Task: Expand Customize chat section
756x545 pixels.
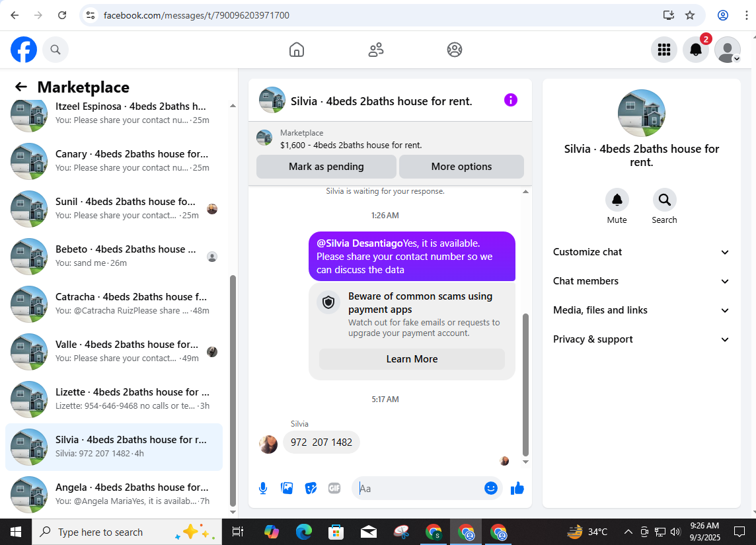Action: tap(641, 252)
